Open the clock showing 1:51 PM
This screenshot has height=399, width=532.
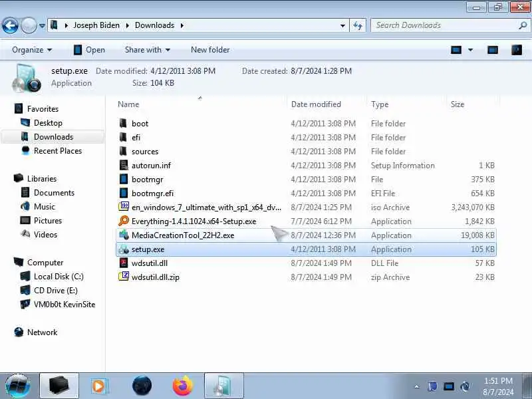[x=498, y=386]
